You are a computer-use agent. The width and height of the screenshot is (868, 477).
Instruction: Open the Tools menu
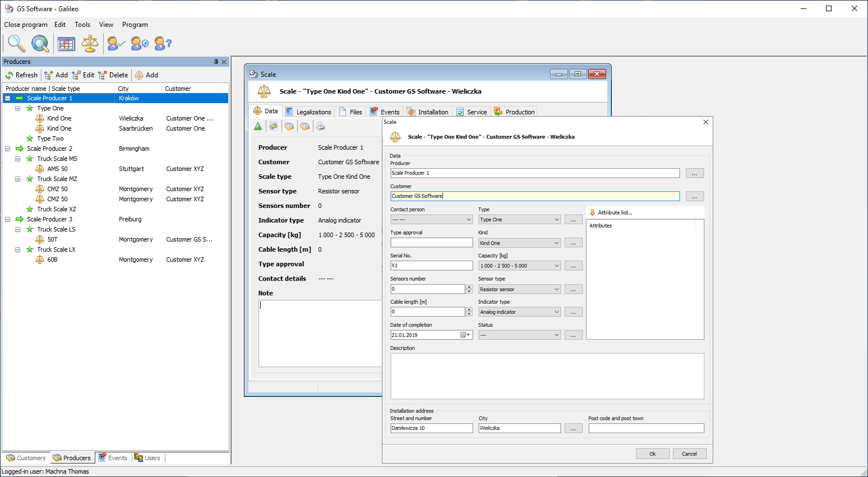coord(82,25)
